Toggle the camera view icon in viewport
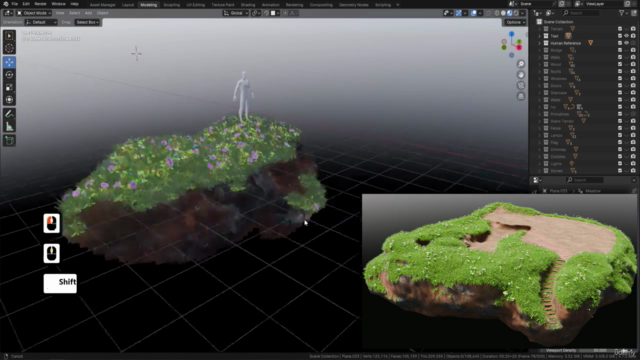The height and width of the screenshot is (360, 640). [x=521, y=85]
